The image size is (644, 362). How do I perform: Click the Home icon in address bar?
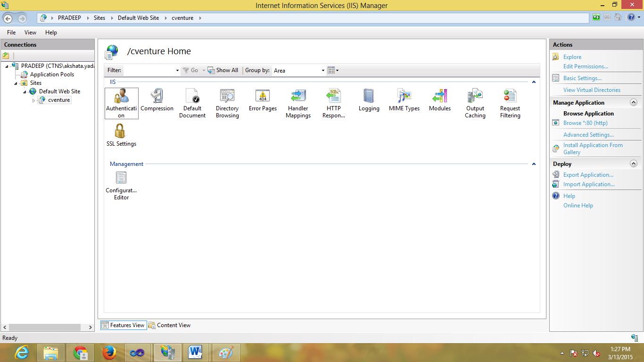coord(618,17)
